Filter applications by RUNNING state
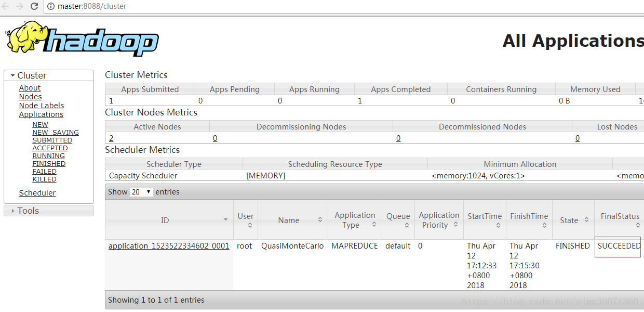644x312 pixels. pyautogui.click(x=48, y=156)
